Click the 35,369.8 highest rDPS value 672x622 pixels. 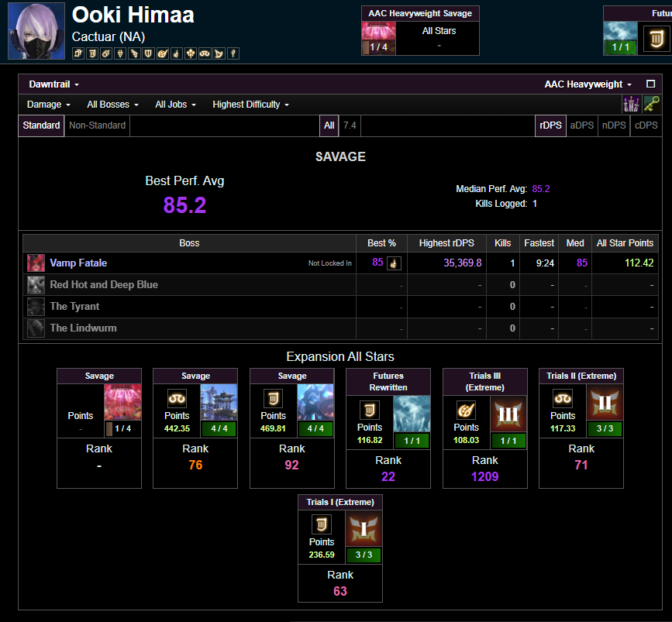point(463,263)
